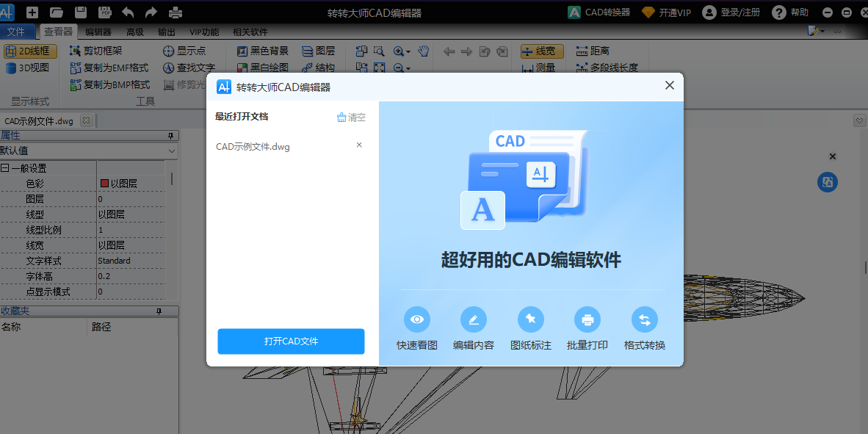Click the red 色彩 color swatch

104,184
